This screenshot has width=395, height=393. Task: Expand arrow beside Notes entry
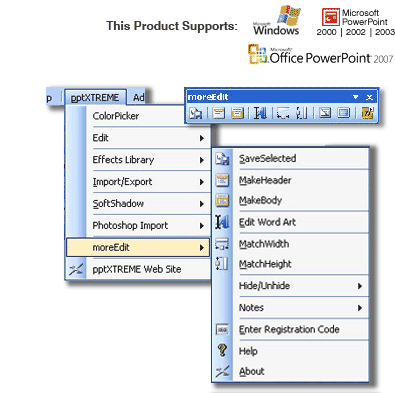point(360,308)
